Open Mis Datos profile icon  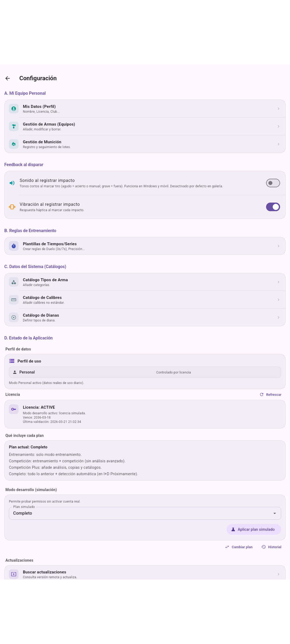click(13, 109)
